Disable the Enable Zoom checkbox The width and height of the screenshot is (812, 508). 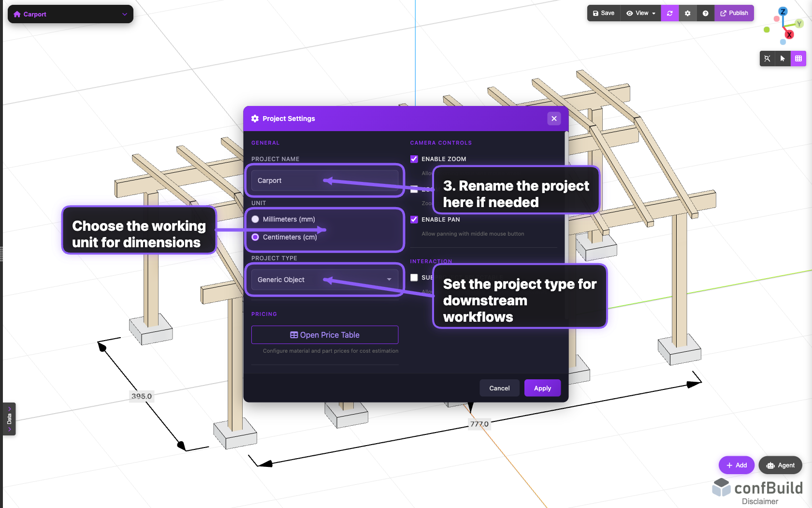coord(414,159)
